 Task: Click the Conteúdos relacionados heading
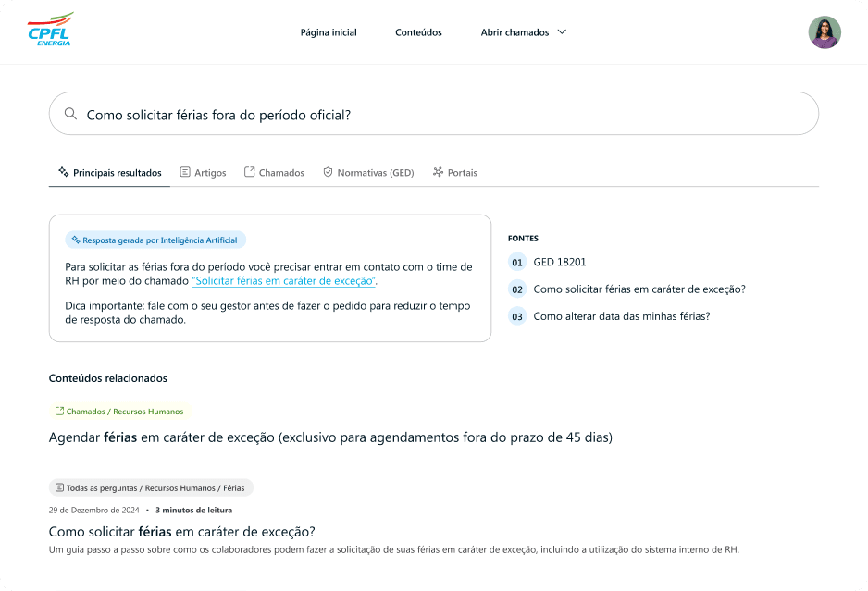108,378
